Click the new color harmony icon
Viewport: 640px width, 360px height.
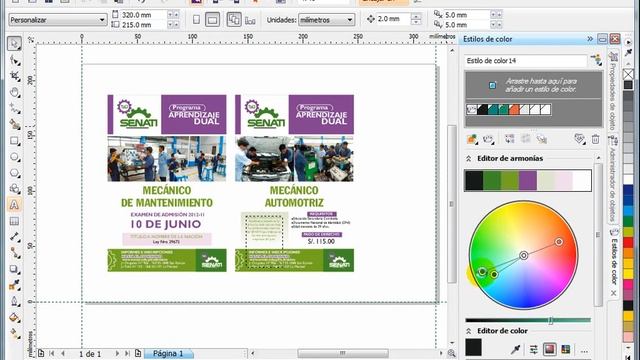(488, 139)
